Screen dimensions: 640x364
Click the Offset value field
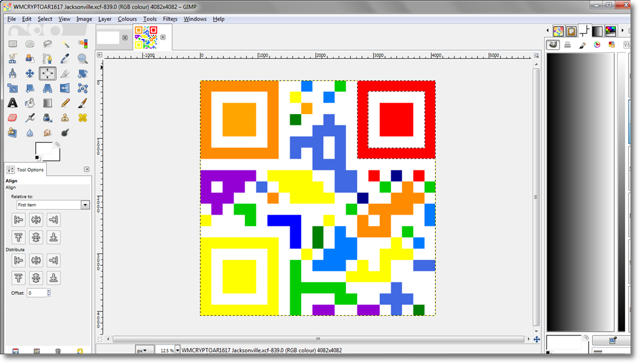coord(37,292)
